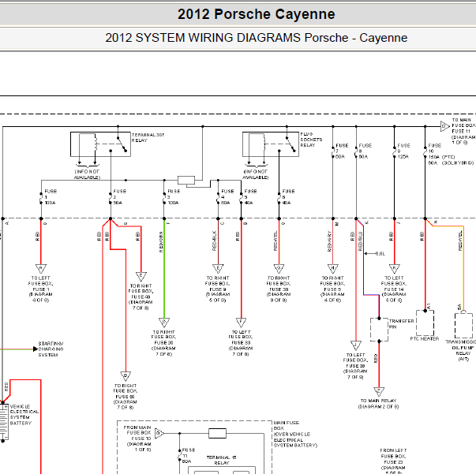Image resolution: width=476 pixels, height=474 pixels.
Task: Click the "FUSE 5 40A" label
Action: coord(250,197)
